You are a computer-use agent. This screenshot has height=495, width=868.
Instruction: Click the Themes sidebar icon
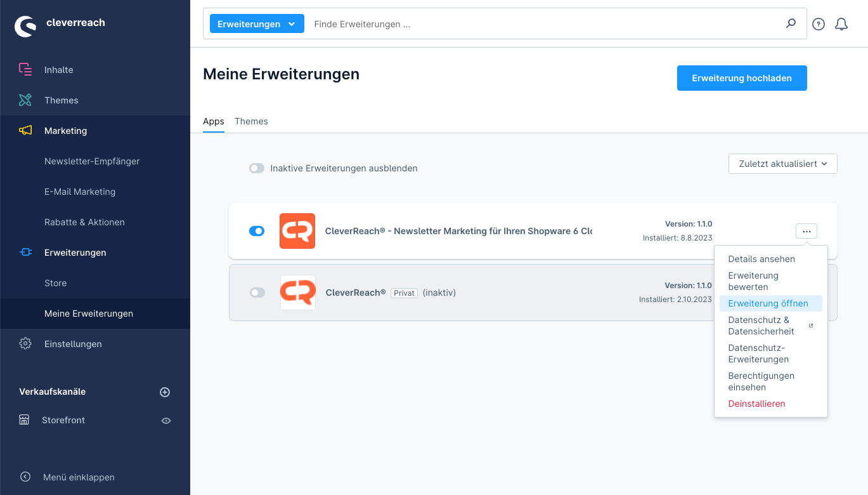[25, 100]
